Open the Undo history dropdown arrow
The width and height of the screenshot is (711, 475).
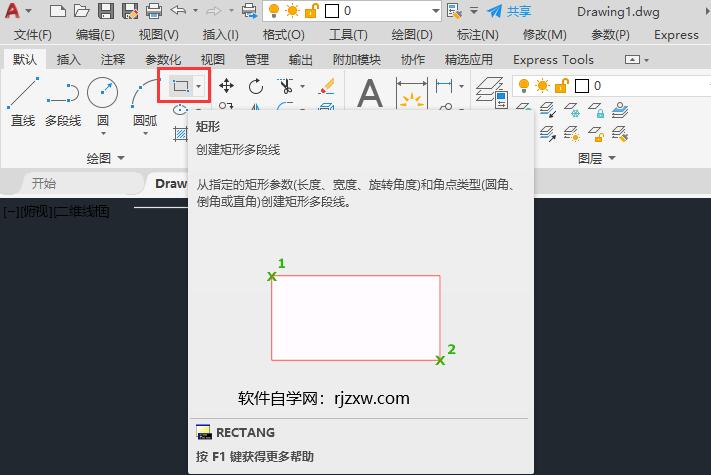[195, 10]
